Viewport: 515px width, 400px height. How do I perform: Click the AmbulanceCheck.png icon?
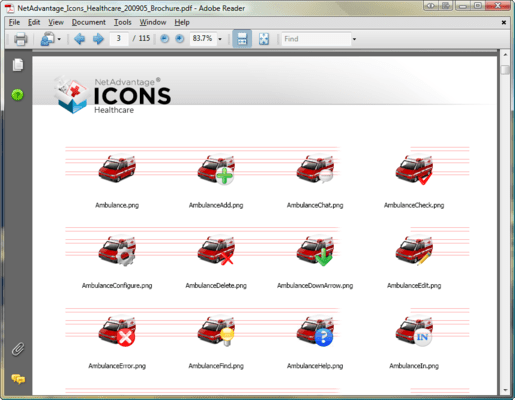tap(414, 169)
